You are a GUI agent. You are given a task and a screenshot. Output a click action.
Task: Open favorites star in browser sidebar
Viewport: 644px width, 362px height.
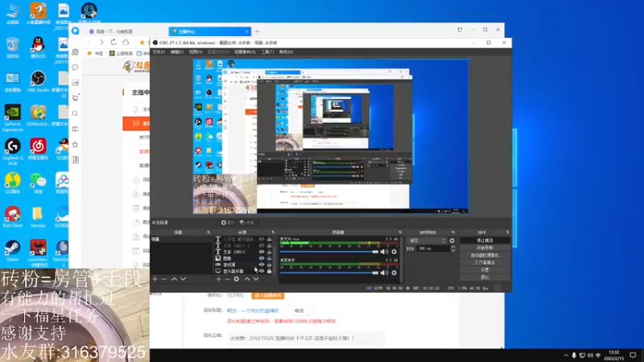point(75,145)
